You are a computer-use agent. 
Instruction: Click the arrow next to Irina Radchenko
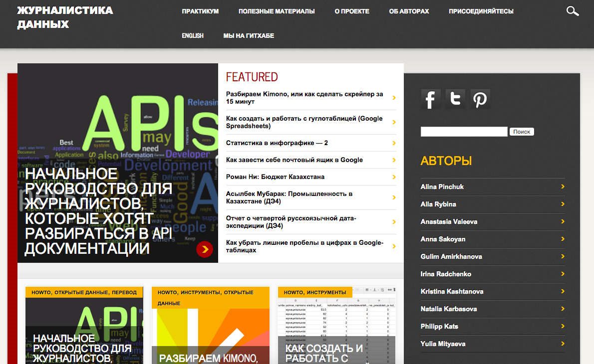click(x=563, y=274)
